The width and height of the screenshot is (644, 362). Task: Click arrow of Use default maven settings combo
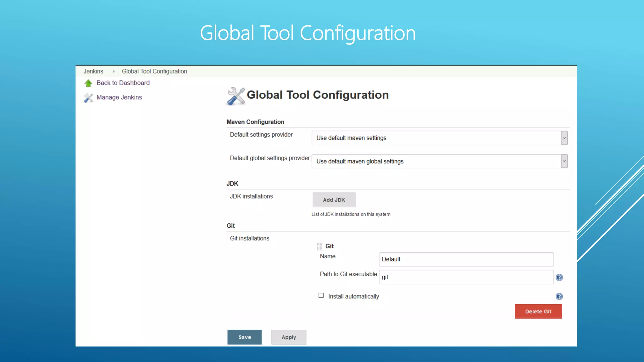click(x=564, y=138)
